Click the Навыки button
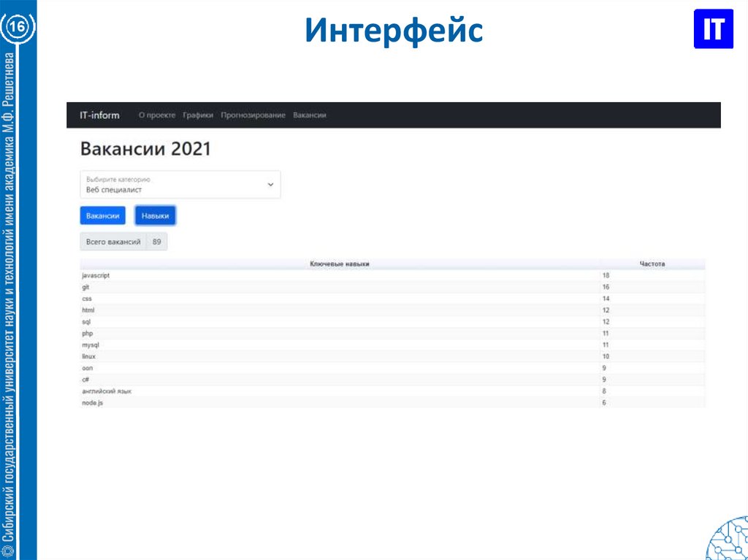Screen dimensions: 748x560 tap(155, 215)
